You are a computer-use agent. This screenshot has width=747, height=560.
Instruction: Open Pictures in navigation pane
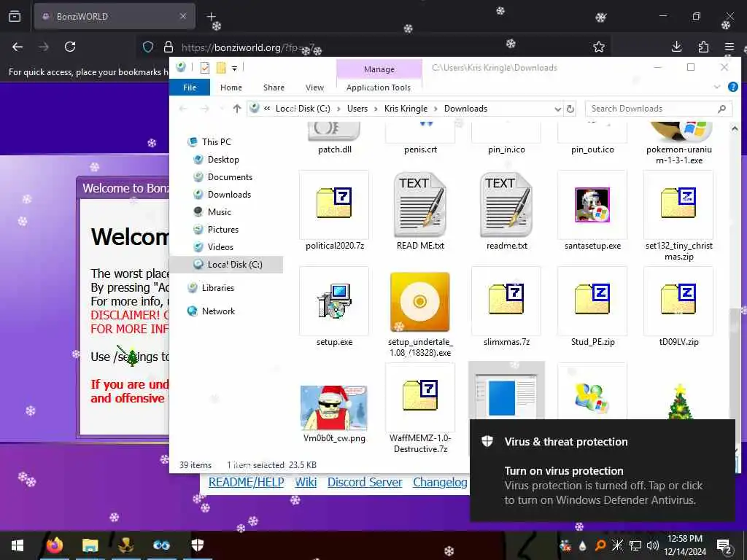[223, 230]
